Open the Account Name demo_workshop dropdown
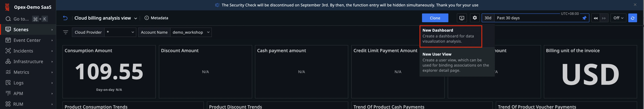 point(191,32)
